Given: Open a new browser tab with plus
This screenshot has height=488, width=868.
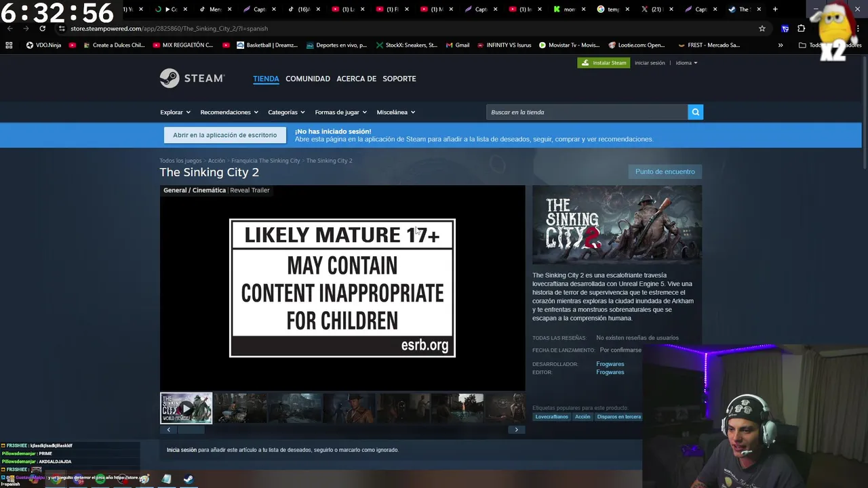Looking at the screenshot, I should click(775, 9).
